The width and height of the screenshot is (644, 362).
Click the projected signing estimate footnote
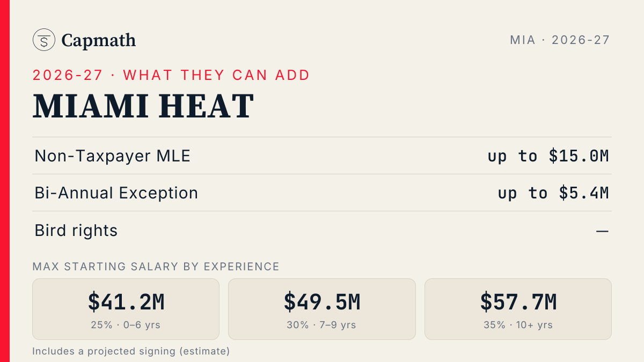click(131, 351)
